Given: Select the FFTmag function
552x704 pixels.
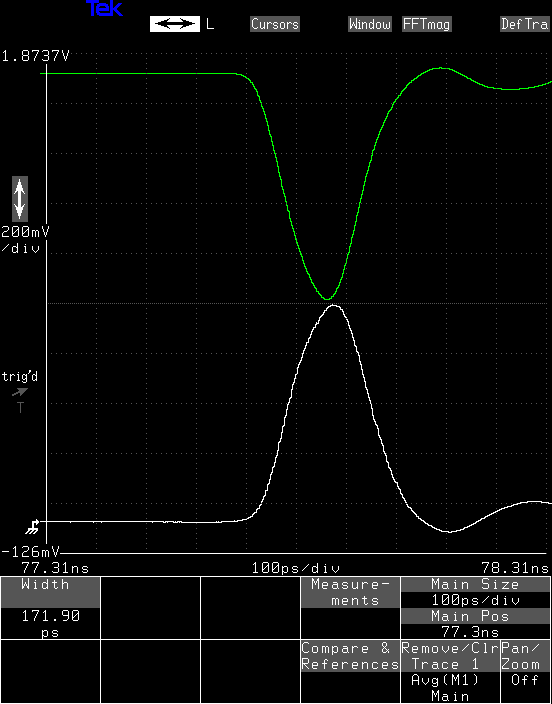Looking at the screenshot, I should [426, 24].
